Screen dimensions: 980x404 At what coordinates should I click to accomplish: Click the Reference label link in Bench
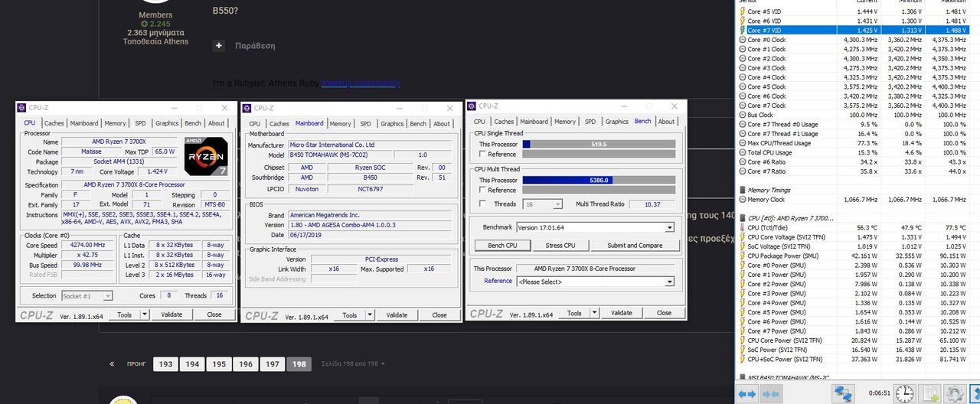coord(498,281)
